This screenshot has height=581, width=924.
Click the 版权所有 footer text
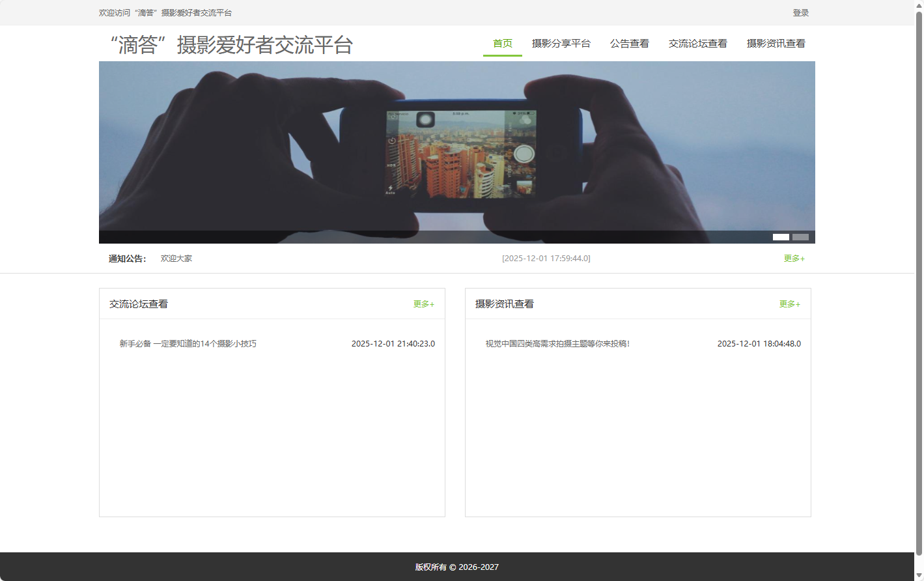pos(456,567)
